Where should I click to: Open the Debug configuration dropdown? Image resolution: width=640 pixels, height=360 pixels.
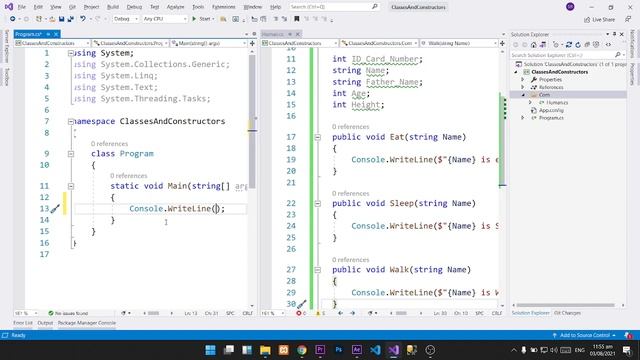coord(125,19)
